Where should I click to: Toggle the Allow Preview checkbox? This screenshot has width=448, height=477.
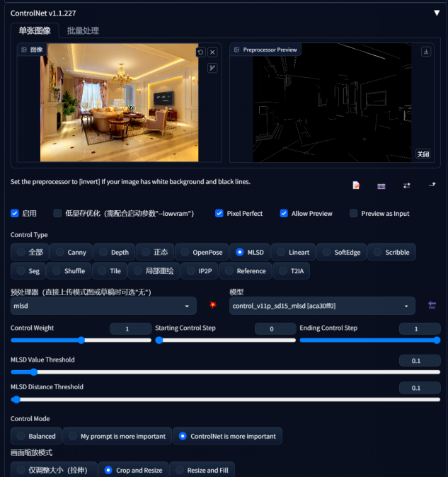coord(284,213)
